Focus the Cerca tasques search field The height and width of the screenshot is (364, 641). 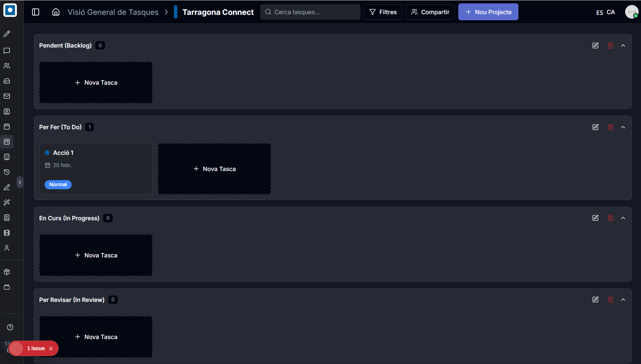click(310, 12)
